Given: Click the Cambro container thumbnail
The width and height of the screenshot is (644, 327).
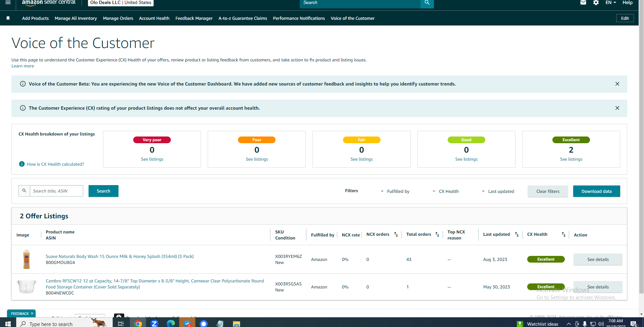Looking at the screenshot, I should (x=27, y=287).
